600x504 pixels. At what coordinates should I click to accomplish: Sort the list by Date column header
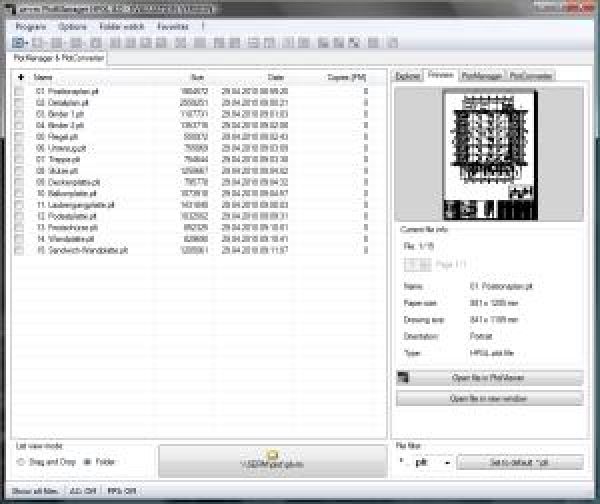(276, 77)
